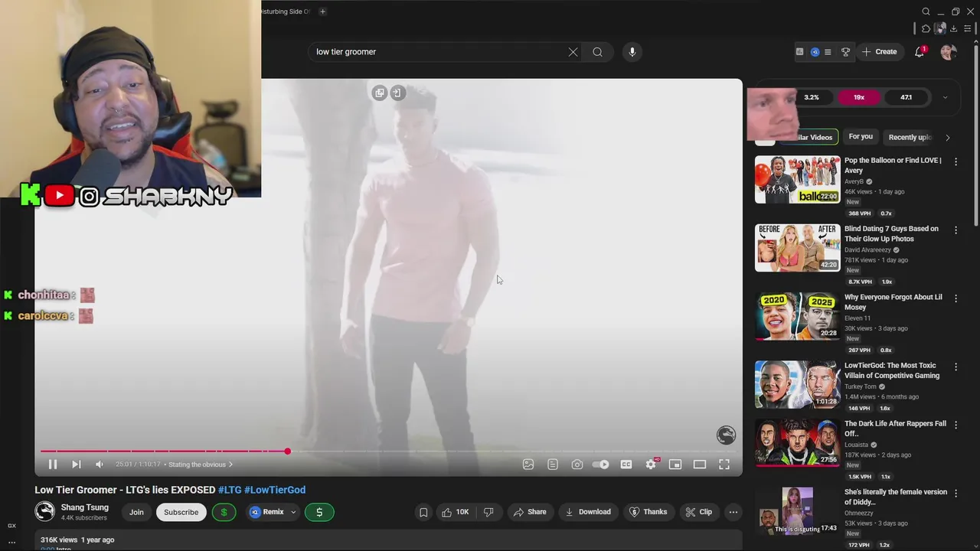The height and width of the screenshot is (551, 980).
Task: Mute the video player volume
Action: 99,465
